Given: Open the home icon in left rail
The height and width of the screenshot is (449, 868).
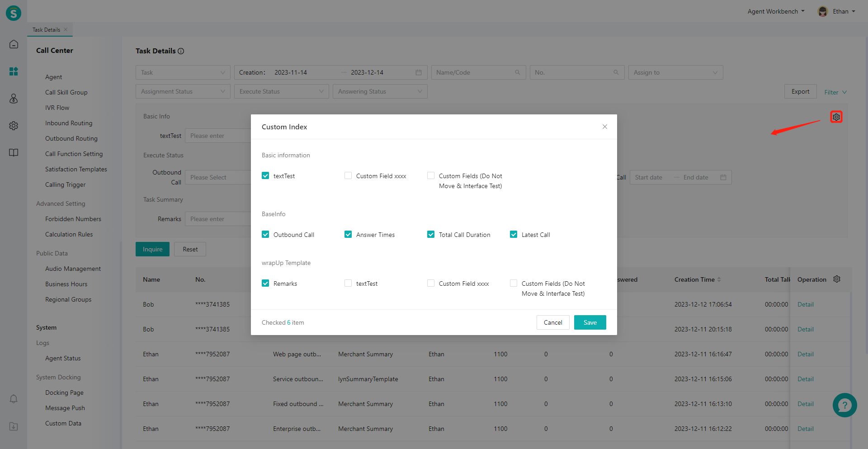Looking at the screenshot, I should pos(14,44).
